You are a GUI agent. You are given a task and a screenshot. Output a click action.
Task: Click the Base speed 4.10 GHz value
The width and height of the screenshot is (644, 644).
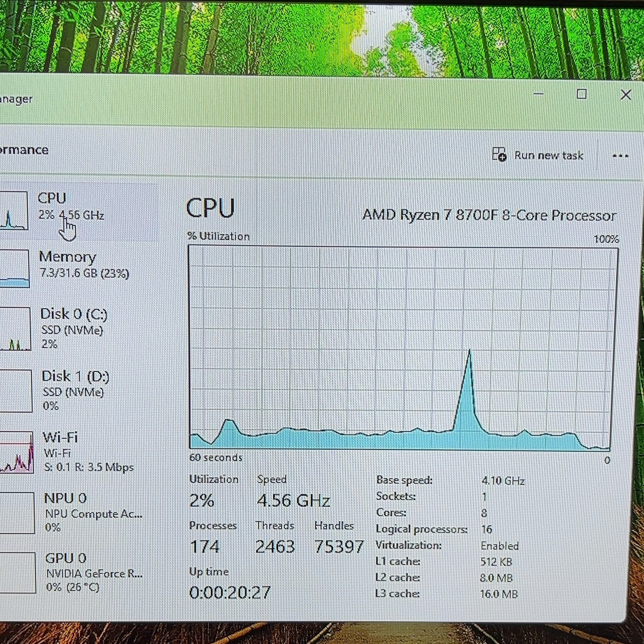coord(503,481)
